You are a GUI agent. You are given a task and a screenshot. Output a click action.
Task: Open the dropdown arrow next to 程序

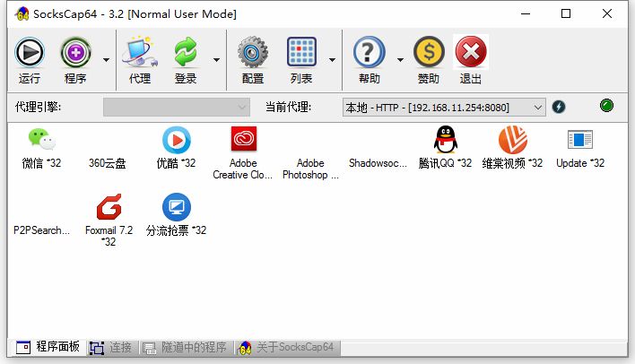pos(106,60)
